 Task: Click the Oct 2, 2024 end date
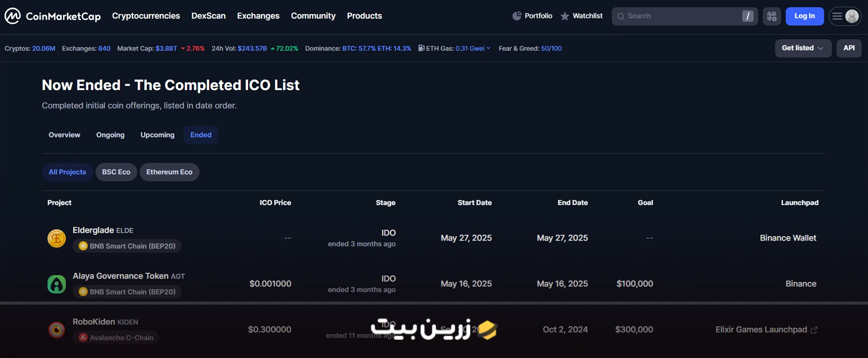click(x=565, y=329)
